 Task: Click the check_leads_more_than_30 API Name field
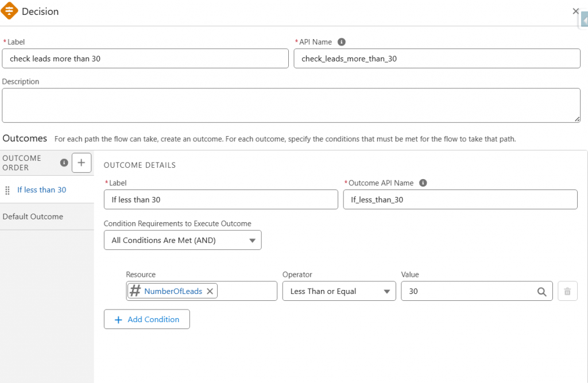[437, 59]
